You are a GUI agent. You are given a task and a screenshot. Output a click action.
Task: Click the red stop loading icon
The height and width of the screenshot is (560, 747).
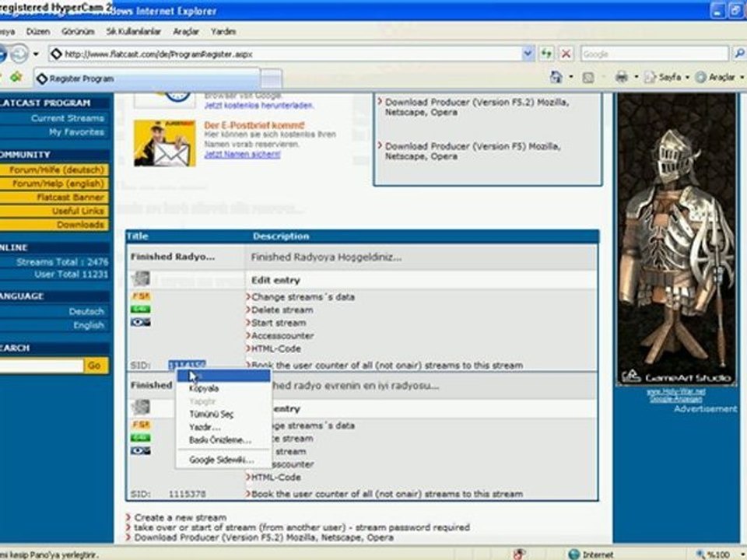(566, 54)
